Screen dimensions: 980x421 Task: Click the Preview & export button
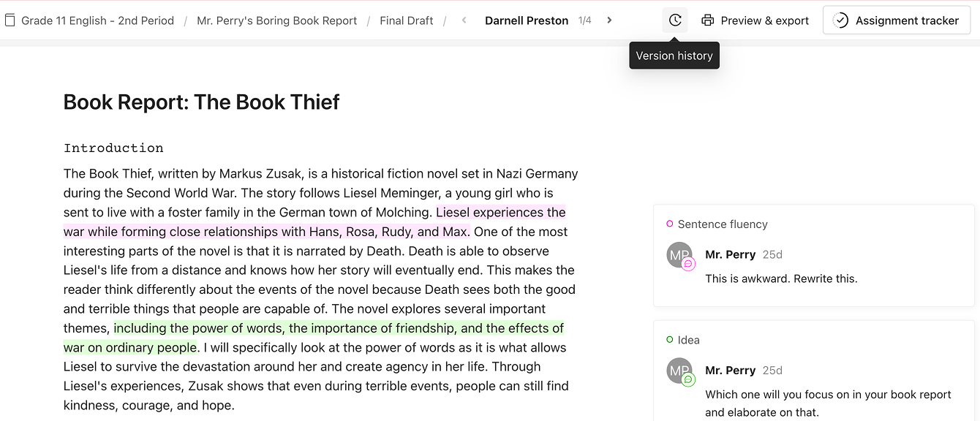click(x=755, y=20)
